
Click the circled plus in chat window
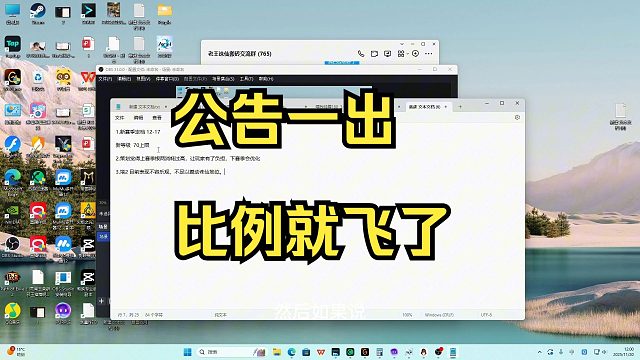(x=416, y=53)
